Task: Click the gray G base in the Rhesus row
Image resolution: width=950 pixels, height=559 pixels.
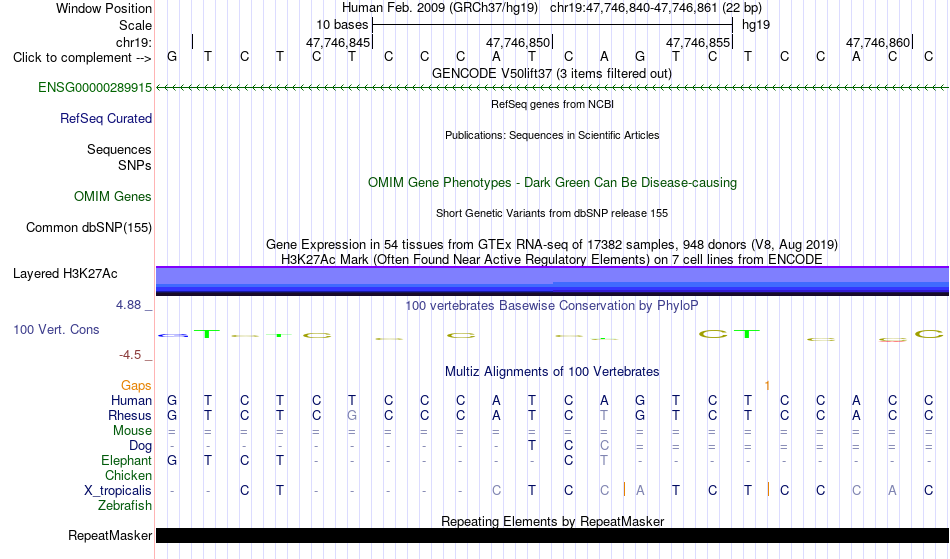Action: (x=352, y=416)
